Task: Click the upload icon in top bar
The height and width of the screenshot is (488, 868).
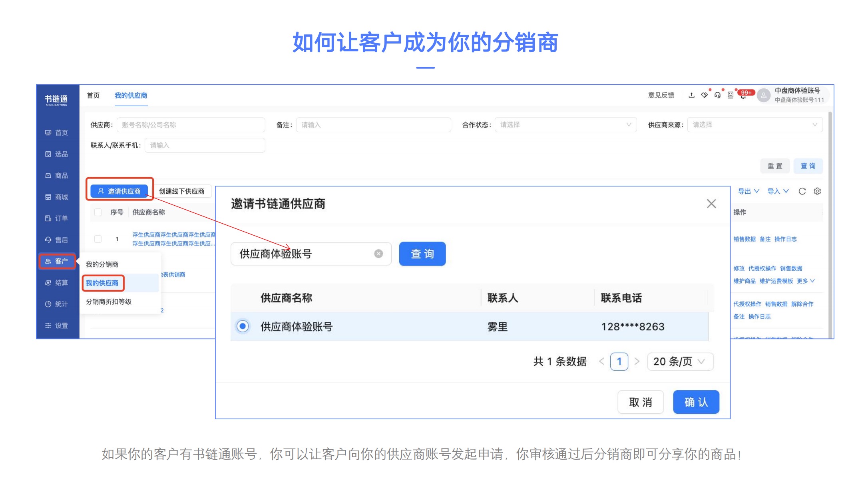Action: pos(691,95)
